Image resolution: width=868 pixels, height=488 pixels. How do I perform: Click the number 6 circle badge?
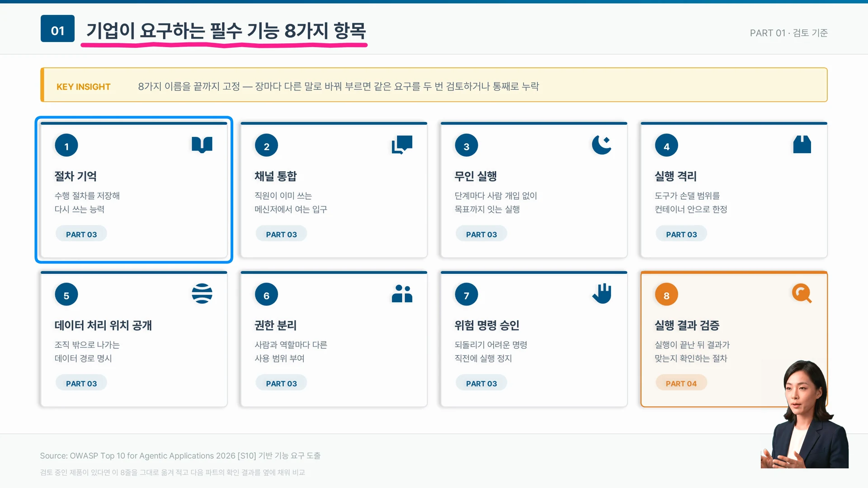pos(266,295)
